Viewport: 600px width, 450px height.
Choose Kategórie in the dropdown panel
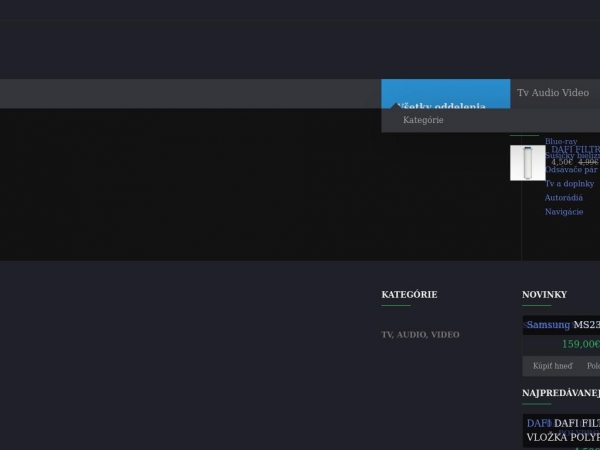coord(423,120)
